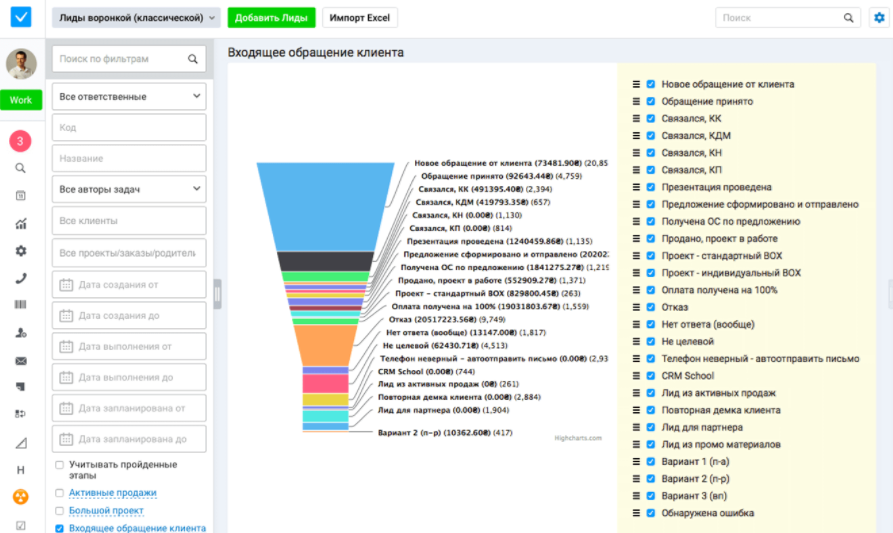Click the magnifier in the filter search field

192,59
